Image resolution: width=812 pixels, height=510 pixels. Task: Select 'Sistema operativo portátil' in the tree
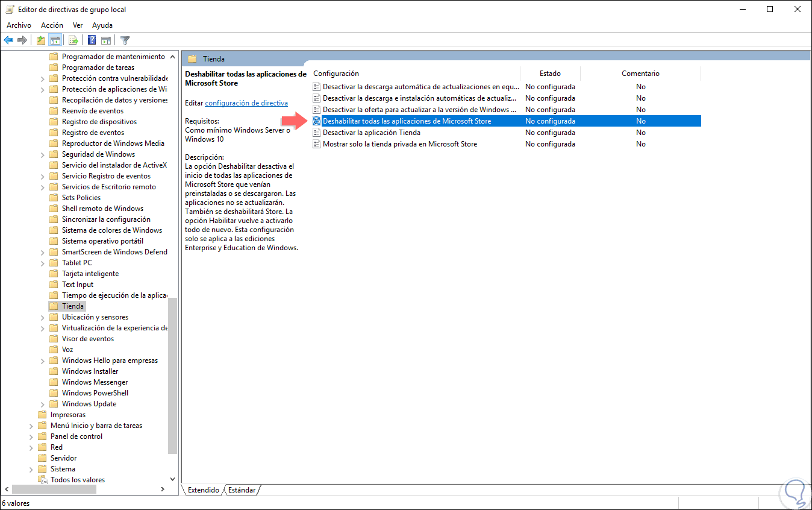102,241
